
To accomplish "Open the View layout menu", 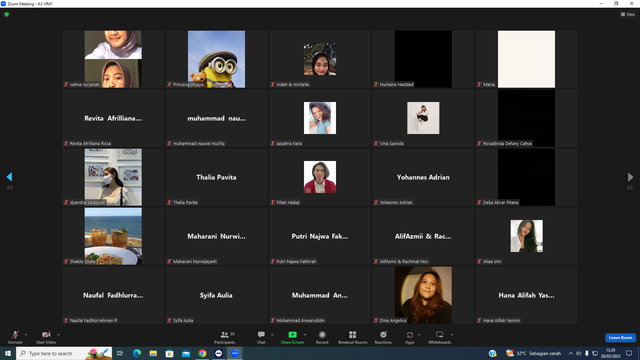I will (x=628, y=14).
